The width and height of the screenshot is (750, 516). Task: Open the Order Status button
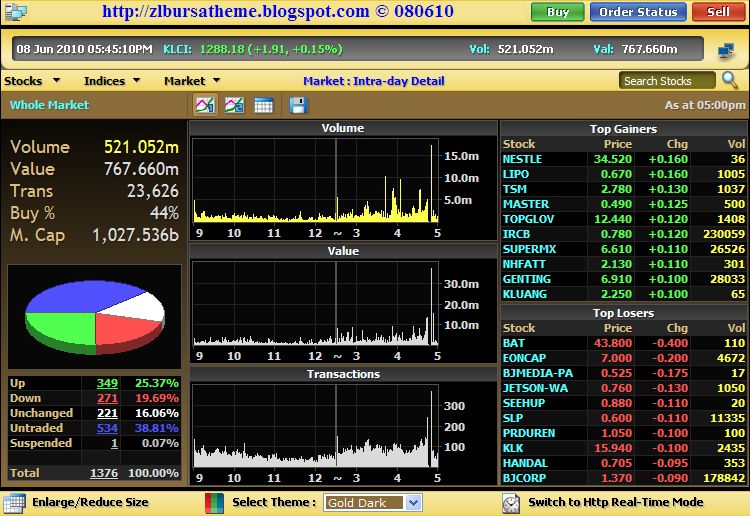pyautogui.click(x=638, y=12)
